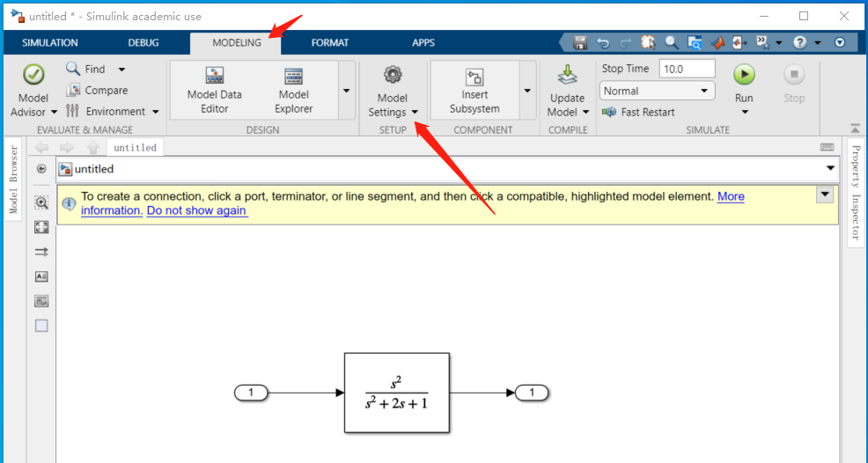Image resolution: width=868 pixels, height=463 pixels.
Task: Select the input port 1 block
Action: coord(251,393)
